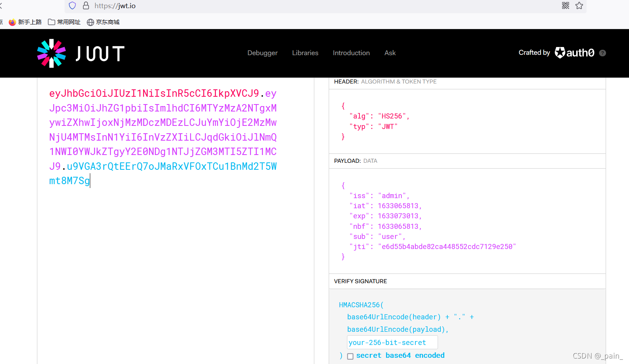629x364 pixels.
Task: Click the Auth0 logo
Action: point(575,52)
